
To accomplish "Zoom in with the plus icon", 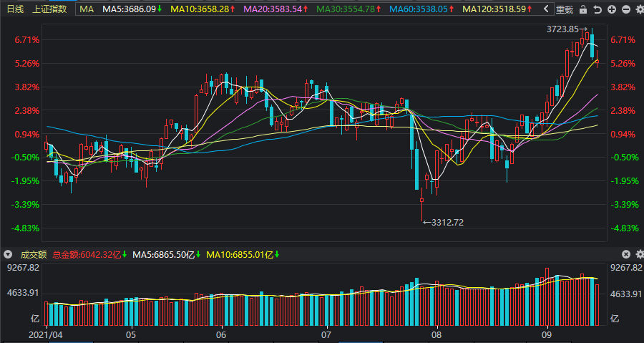I will (x=612, y=9).
